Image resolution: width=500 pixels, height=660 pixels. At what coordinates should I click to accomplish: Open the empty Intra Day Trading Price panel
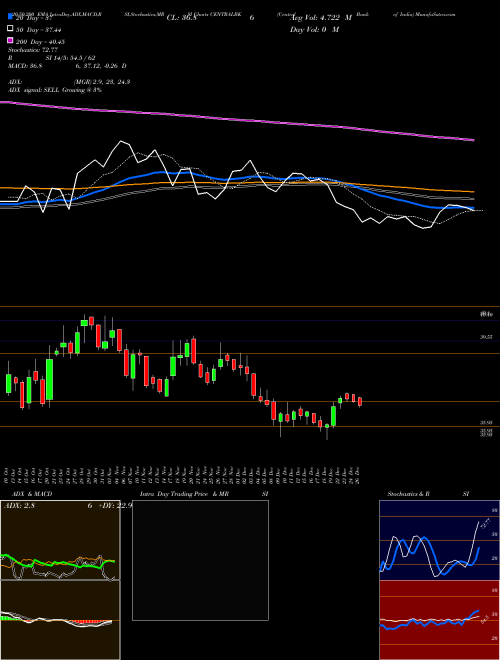tap(200, 560)
